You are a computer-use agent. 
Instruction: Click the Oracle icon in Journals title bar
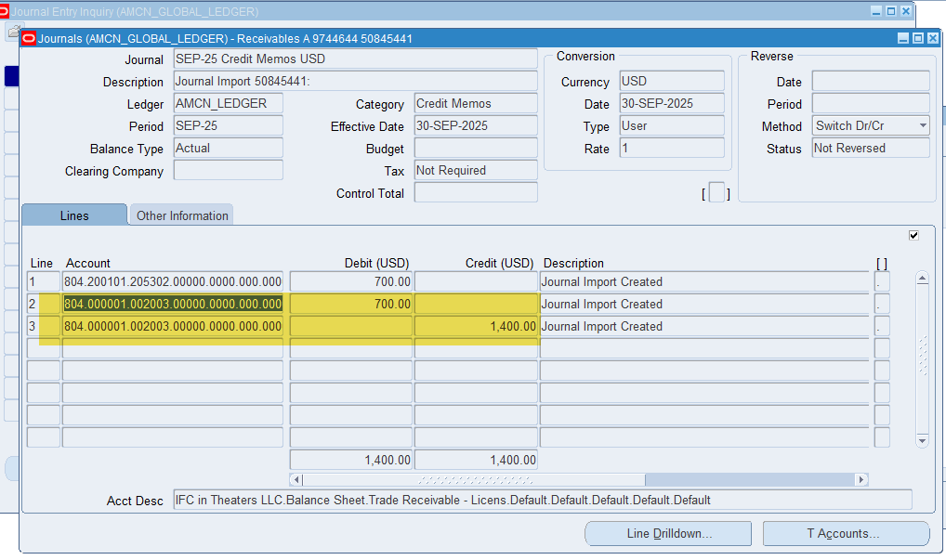point(29,39)
